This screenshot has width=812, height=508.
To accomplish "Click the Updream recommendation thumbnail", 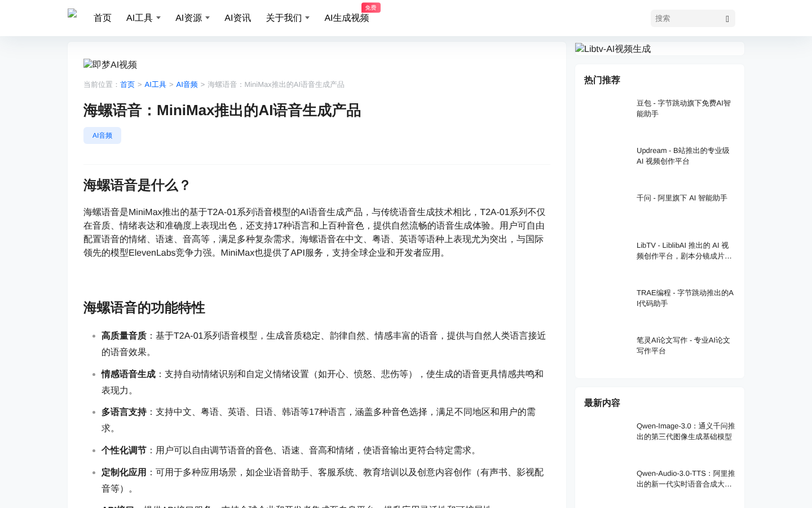I will [x=607, y=163].
